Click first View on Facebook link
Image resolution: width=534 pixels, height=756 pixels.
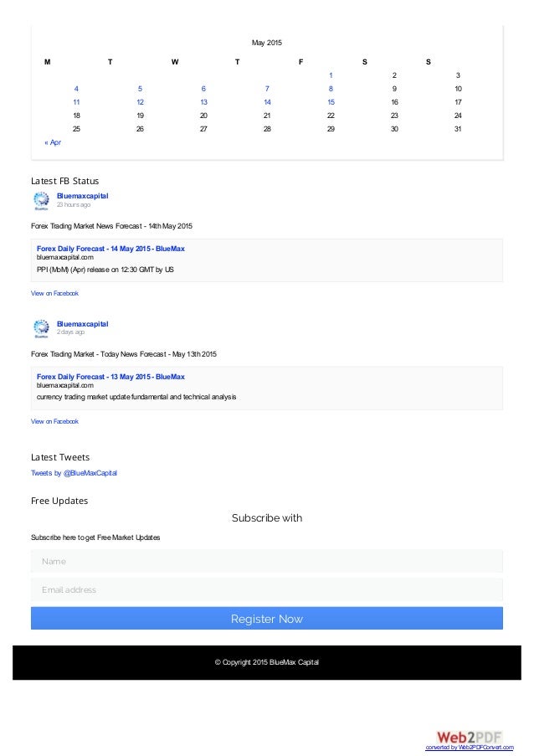[54, 293]
